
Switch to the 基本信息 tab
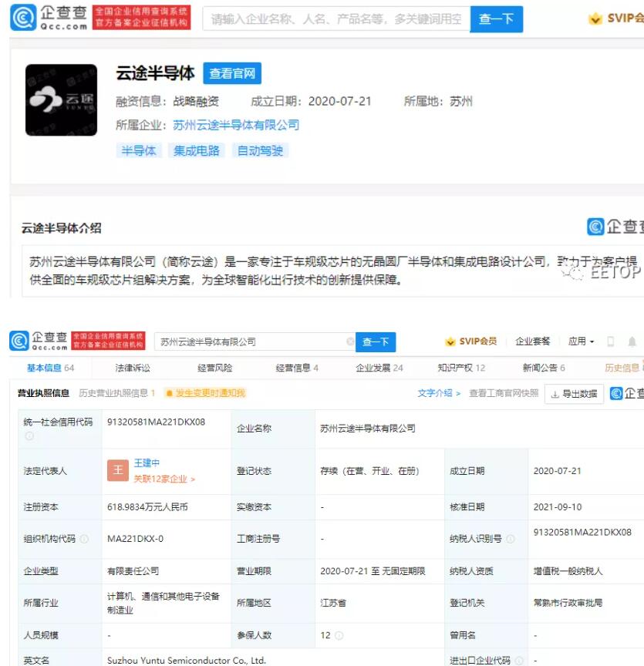tap(50, 368)
